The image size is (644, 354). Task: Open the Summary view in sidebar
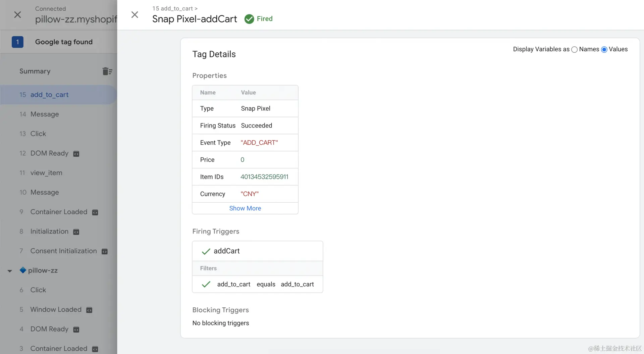[35, 71]
